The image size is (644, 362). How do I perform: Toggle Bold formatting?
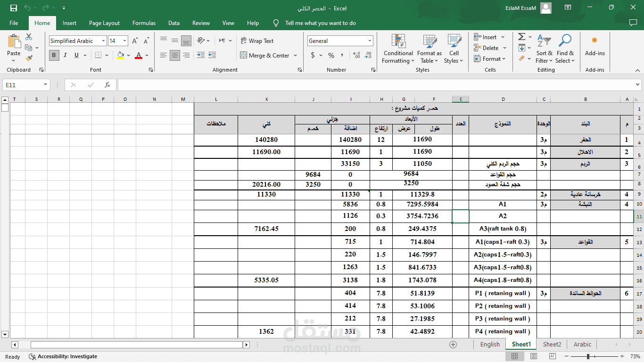(54, 55)
